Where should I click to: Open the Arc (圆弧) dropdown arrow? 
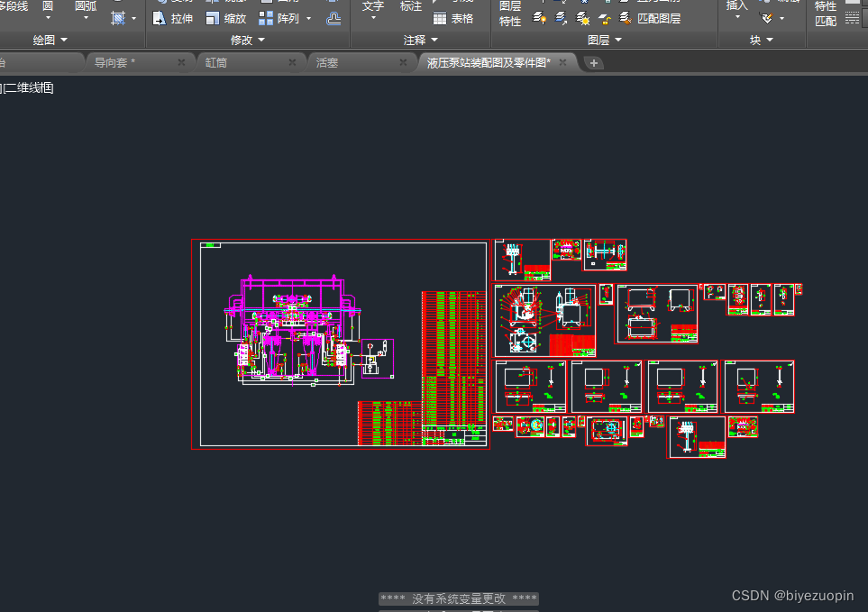pyautogui.click(x=86, y=18)
